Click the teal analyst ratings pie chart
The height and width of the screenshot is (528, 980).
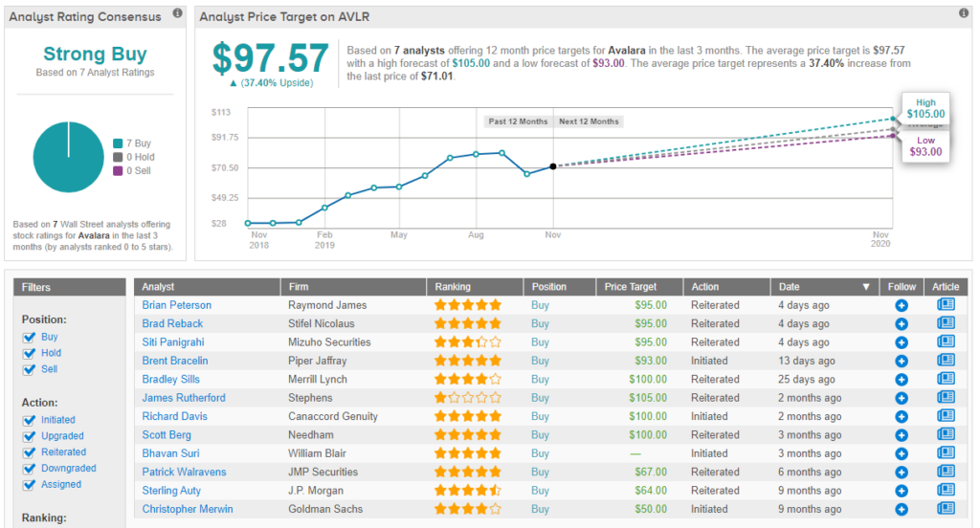pyautogui.click(x=68, y=157)
